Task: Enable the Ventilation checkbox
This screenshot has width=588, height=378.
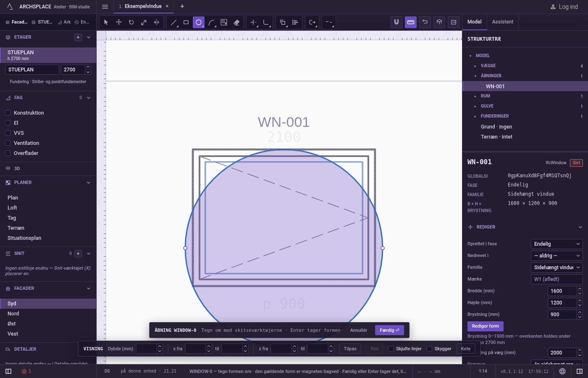Action: pyautogui.click(x=8, y=143)
